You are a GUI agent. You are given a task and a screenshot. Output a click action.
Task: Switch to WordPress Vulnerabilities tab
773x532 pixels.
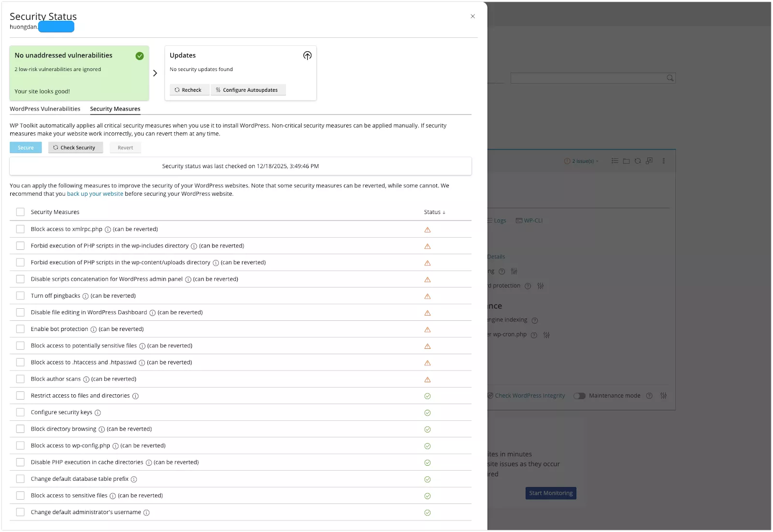point(45,109)
